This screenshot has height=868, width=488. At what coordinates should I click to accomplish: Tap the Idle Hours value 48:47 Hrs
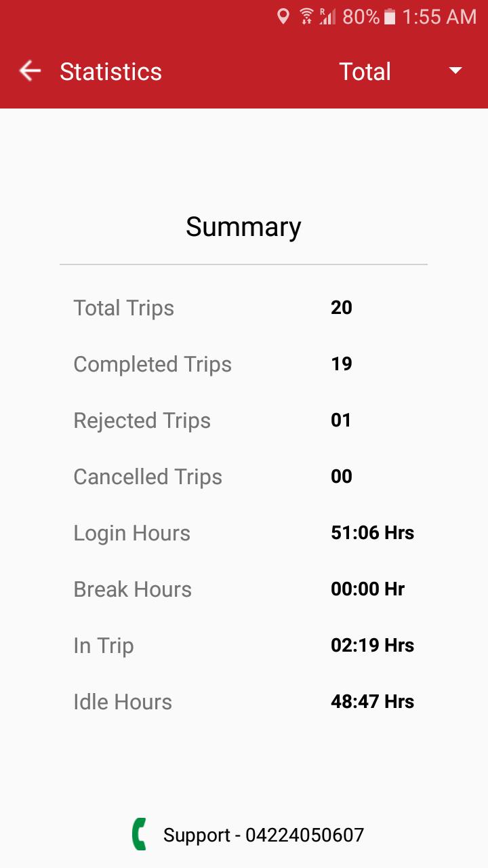tap(372, 702)
